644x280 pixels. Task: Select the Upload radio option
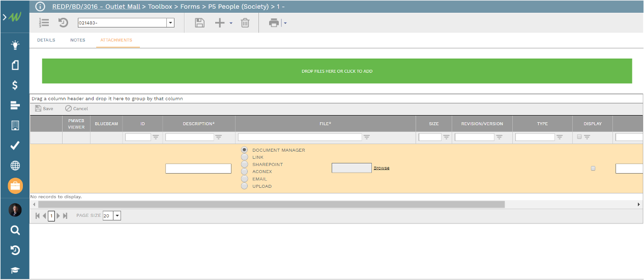(245, 186)
